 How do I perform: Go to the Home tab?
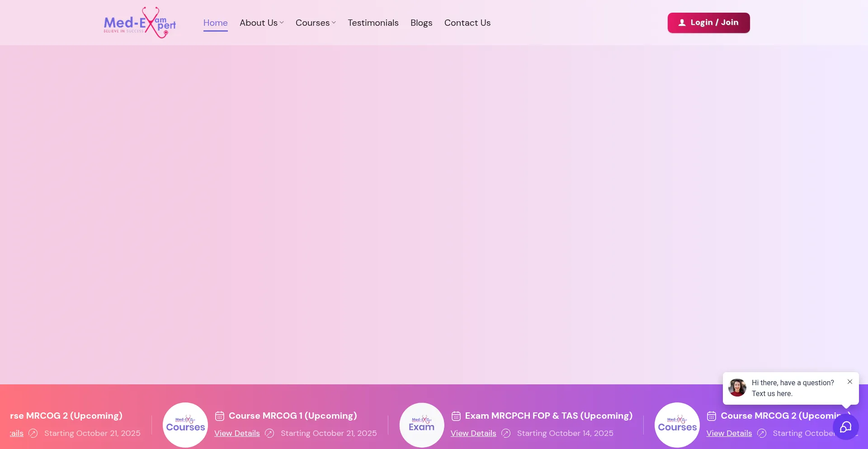coord(215,23)
